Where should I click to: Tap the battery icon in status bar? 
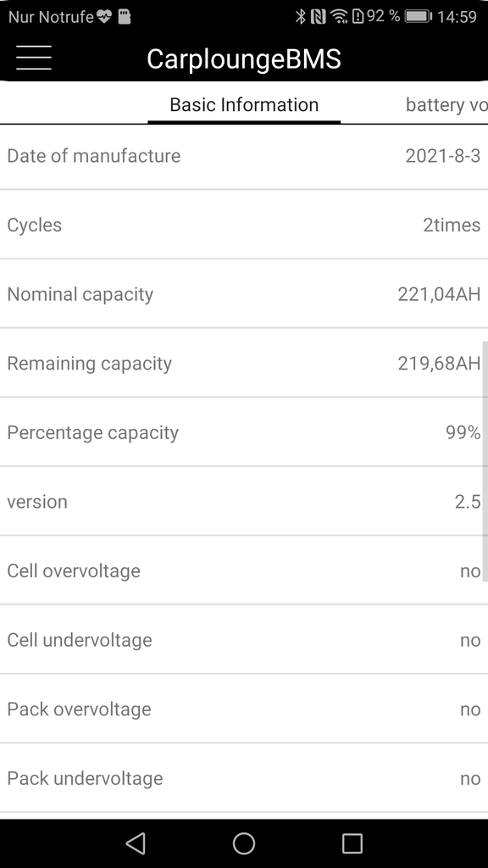coord(419,17)
